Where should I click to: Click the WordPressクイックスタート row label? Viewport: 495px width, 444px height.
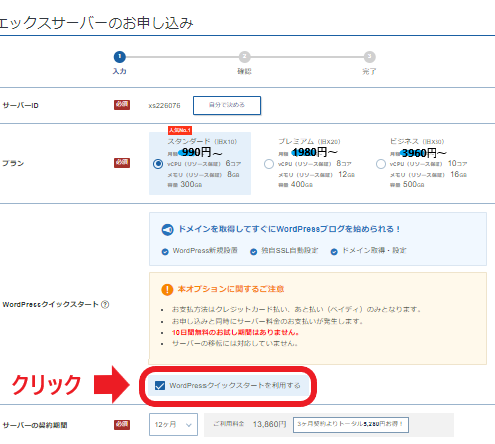pyautogui.click(x=51, y=304)
